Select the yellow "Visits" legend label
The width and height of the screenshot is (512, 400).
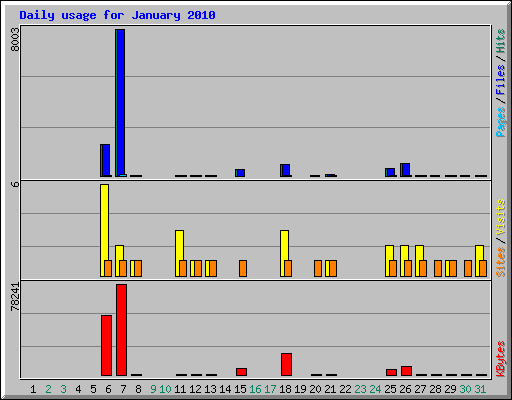[x=501, y=218]
